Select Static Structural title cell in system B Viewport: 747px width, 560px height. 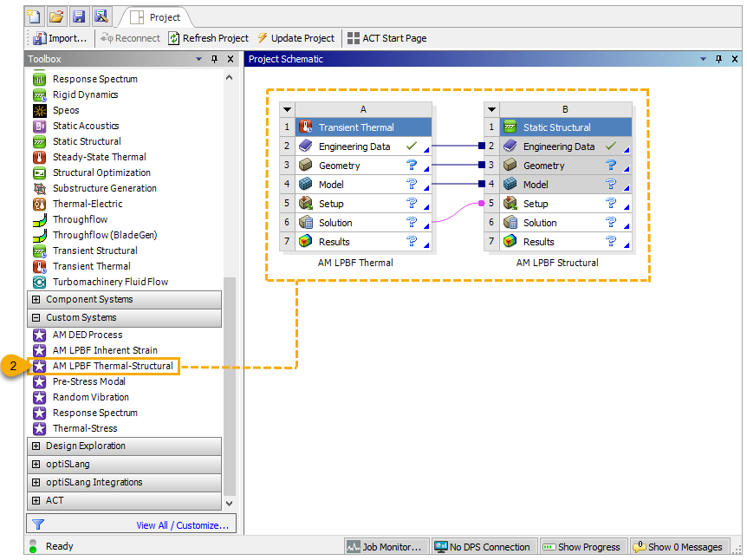point(566,127)
